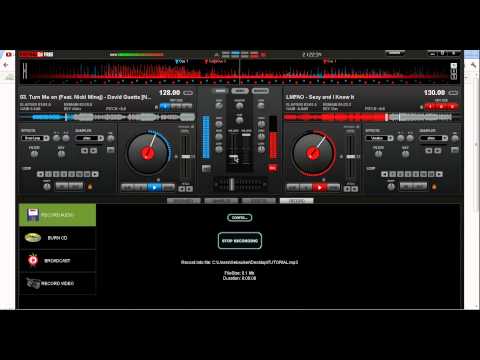Select Broadcast option
480x360 pixels.
tap(58, 260)
